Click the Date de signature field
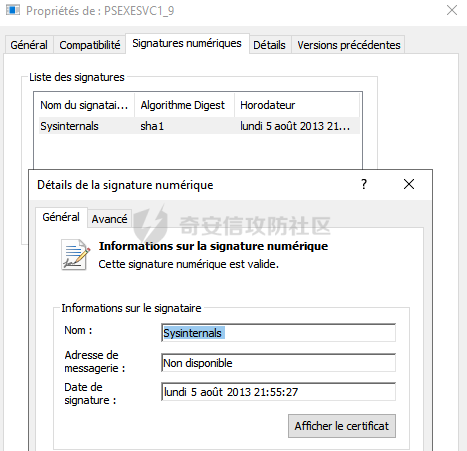Screen dimensions: 467x451 click(x=278, y=392)
